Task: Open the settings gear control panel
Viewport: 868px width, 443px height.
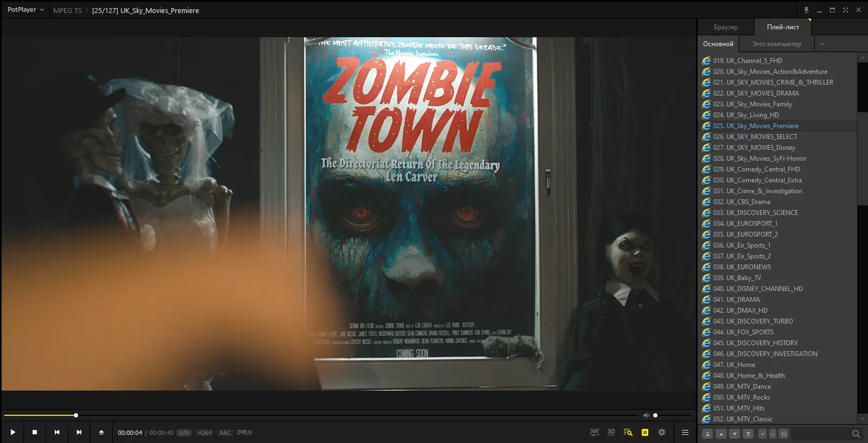Action: [662, 432]
